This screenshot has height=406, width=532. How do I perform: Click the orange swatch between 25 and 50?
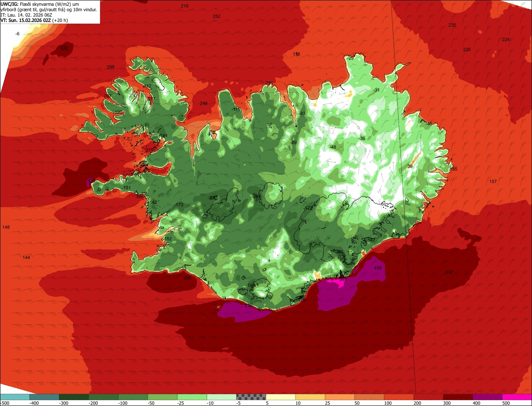pos(340,396)
